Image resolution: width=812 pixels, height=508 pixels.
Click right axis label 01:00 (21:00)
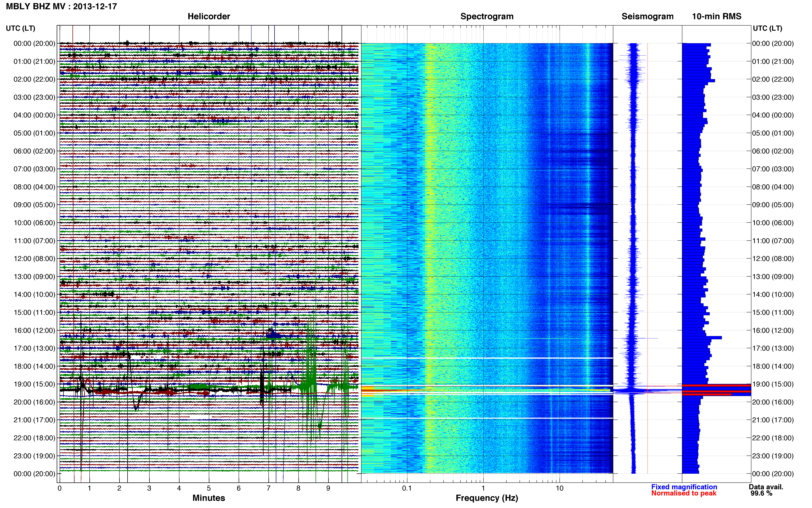pyautogui.click(x=773, y=62)
